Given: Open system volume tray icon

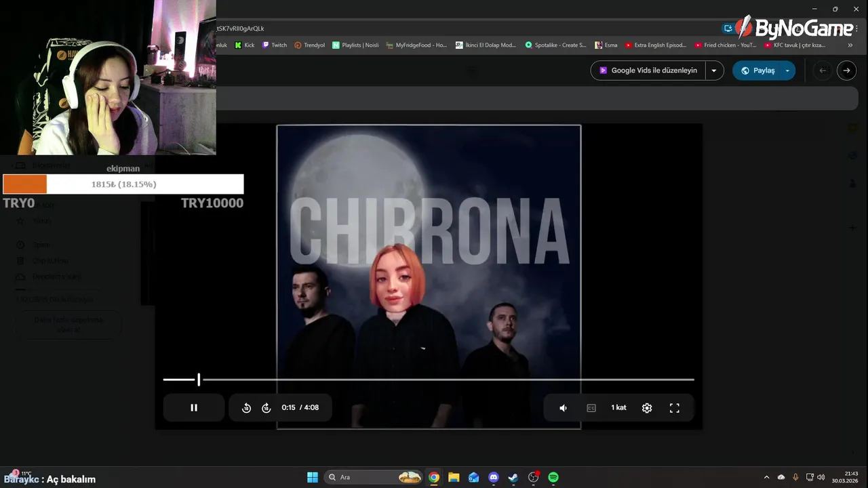Looking at the screenshot, I should pyautogui.click(x=821, y=477).
